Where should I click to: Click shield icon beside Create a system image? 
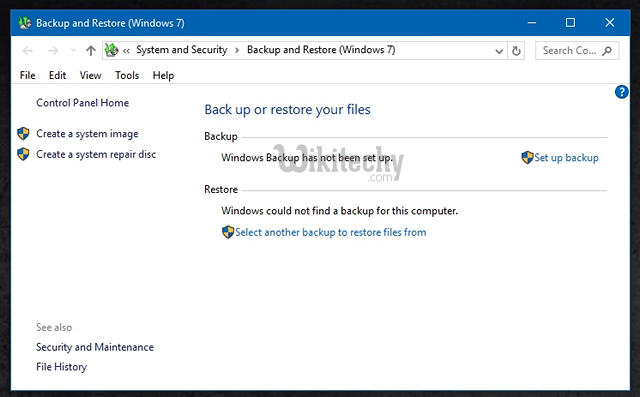point(23,133)
